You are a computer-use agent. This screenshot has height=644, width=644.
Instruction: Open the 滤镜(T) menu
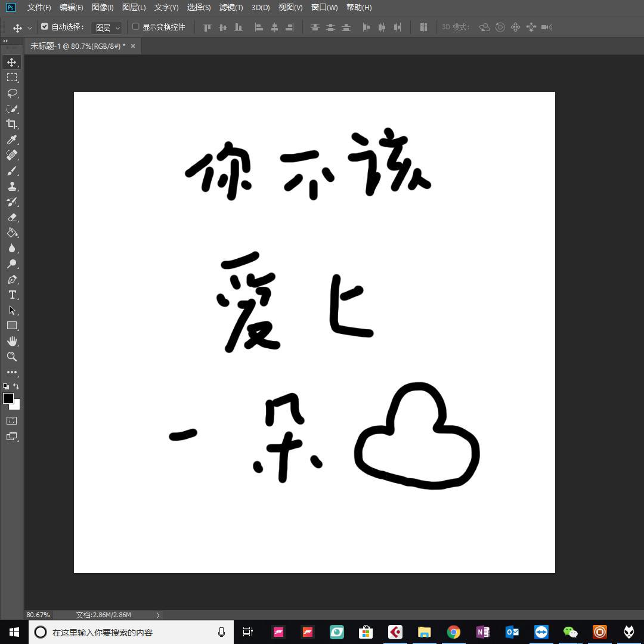point(231,7)
